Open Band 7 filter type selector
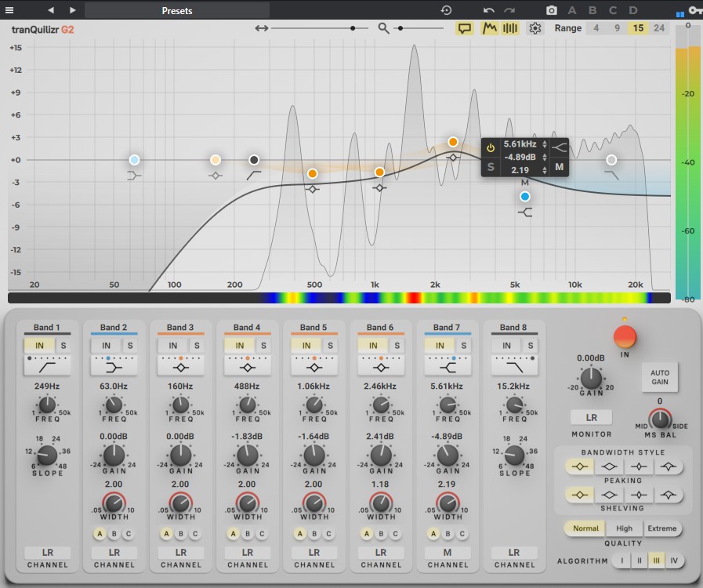Image resolution: width=703 pixels, height=588 pixels. tap(448, 368)
